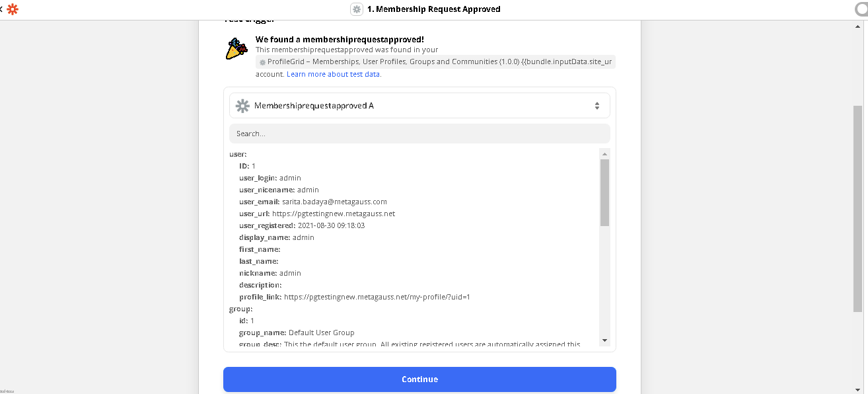Open the Membershiprequestapproved A sample dropdown
This screenshot has height=394, width=868.
[419, 106]
